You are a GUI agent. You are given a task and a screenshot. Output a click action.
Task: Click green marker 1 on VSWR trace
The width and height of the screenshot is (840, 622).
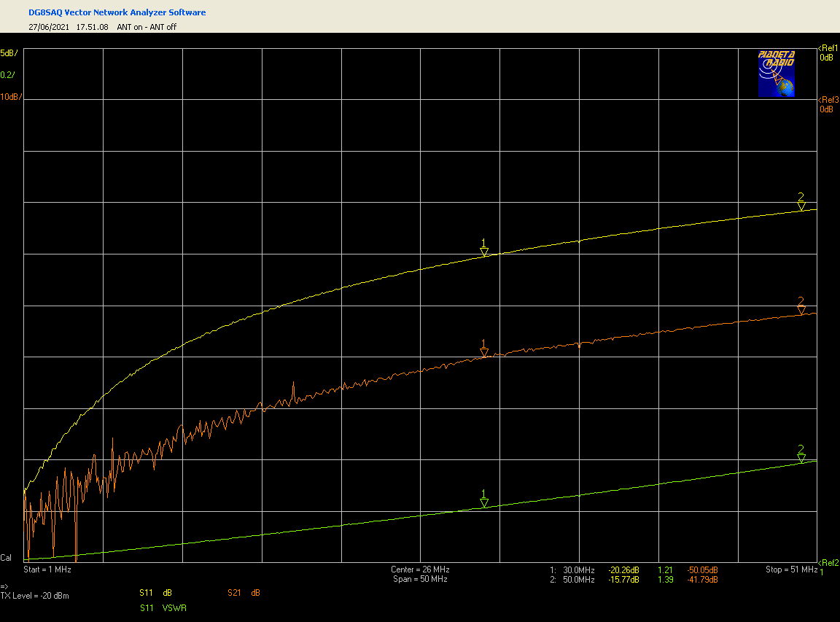[x=483, y=498]
